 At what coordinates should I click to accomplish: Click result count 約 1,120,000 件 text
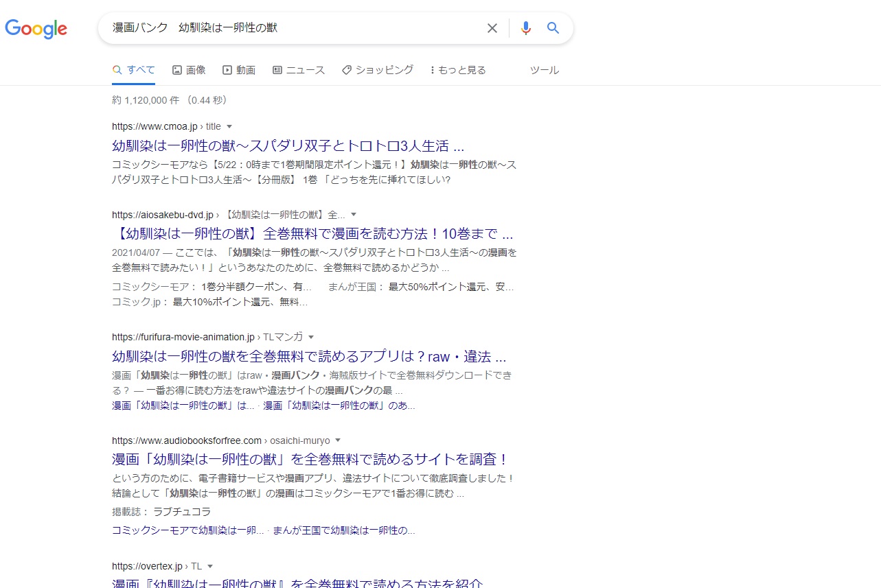click(146, 100)
